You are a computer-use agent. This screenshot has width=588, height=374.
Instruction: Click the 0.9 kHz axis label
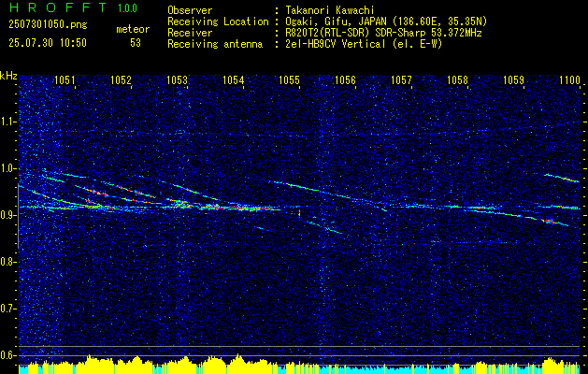pyautogui.click(x=8, y=215)
